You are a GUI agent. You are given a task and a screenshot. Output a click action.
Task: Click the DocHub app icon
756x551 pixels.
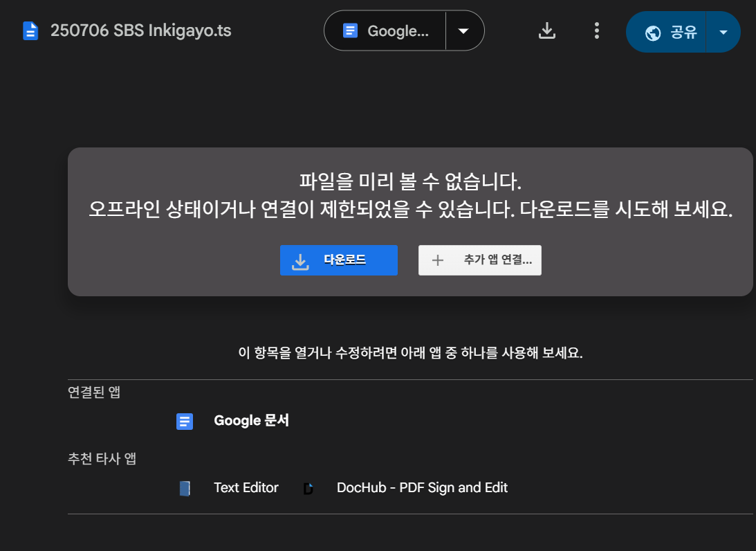point(308,489)
